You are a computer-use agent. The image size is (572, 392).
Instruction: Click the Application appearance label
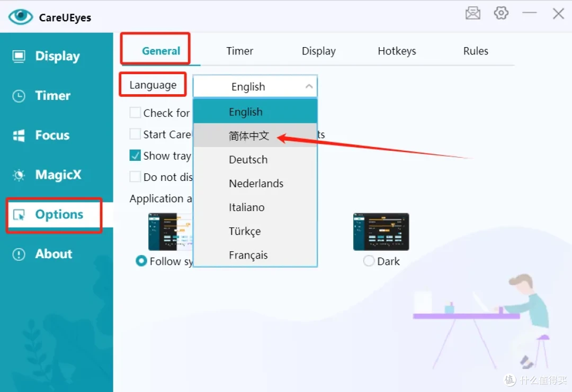click(161, 198)
